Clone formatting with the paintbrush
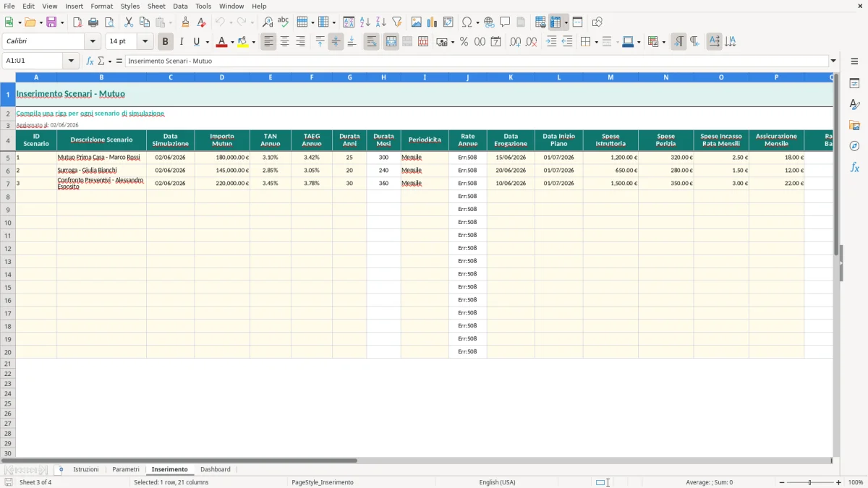This screenshot has width=868, height=488. (185, 22)
